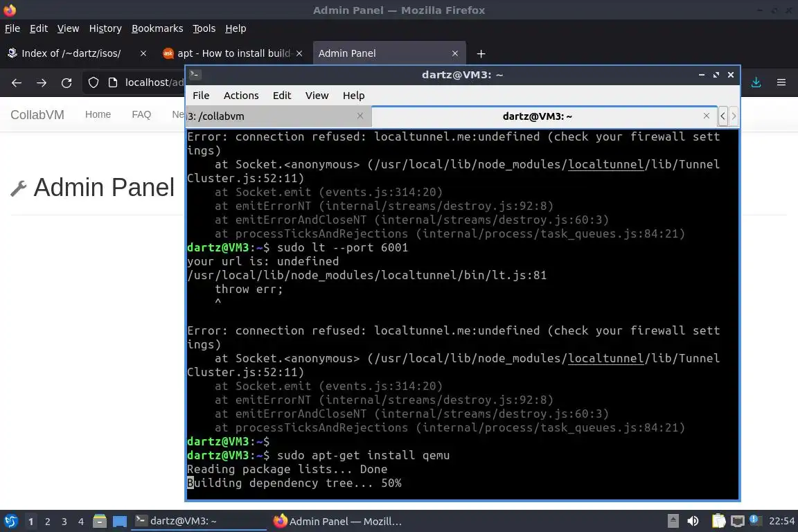798x532 pixels.
Task: Open the update notifier tray icon
Action: point(755,520)
